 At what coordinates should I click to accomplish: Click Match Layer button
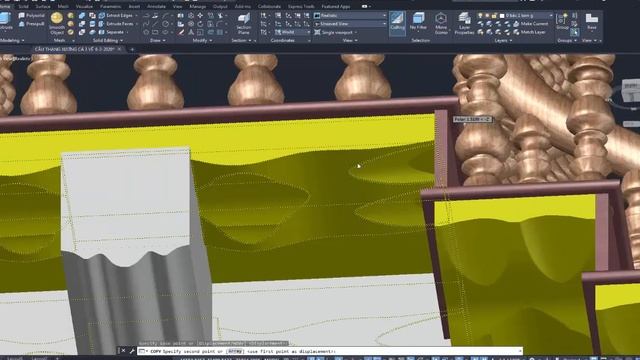[529, 32]
